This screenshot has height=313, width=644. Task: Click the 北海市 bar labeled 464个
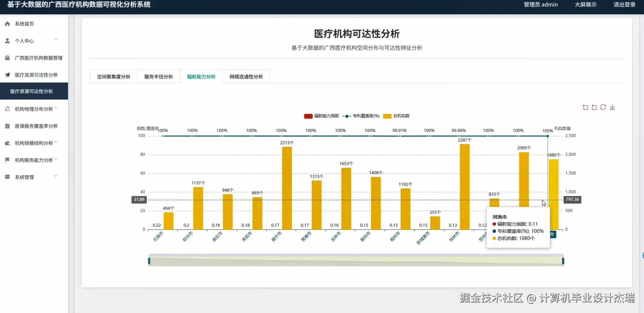(x=169, y=221)
